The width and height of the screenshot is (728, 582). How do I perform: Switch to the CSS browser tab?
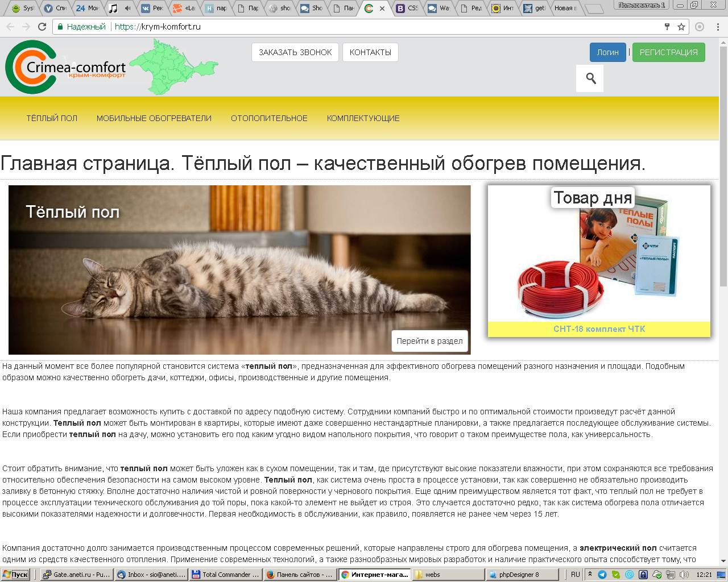pos(407,8)
